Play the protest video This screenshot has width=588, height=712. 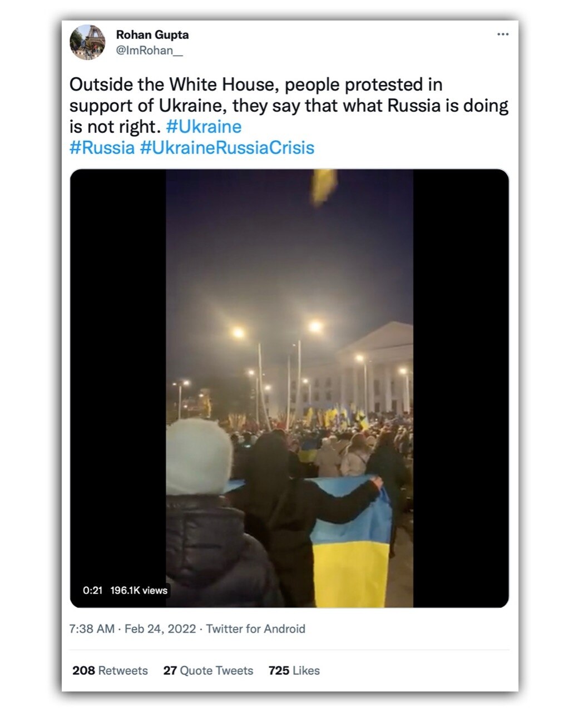[289, 388]
